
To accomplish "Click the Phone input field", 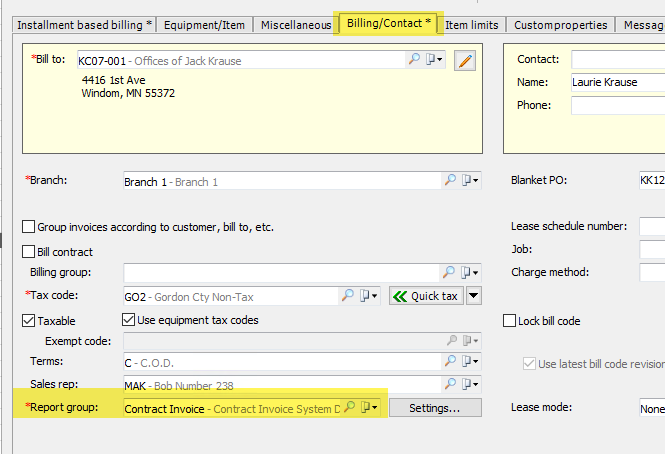I will tap(618, 105).
